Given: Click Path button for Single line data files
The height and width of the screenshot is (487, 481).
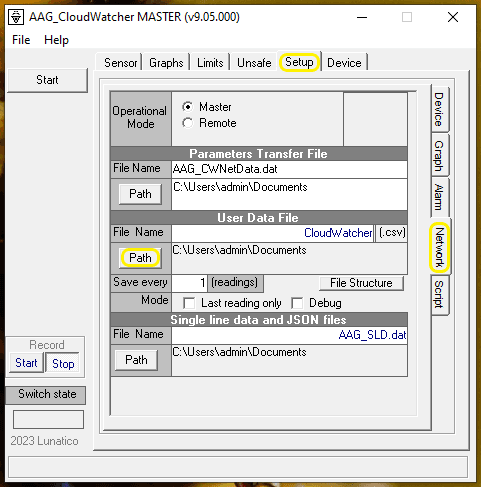Looking at the screenshot, I should click(136, 360).
